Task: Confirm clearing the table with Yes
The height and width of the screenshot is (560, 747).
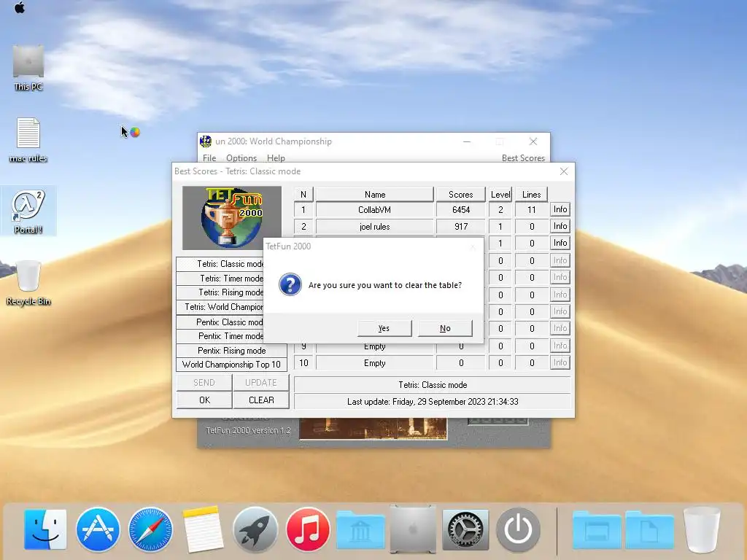Action: pyautogui.click(x=384, y=328)
